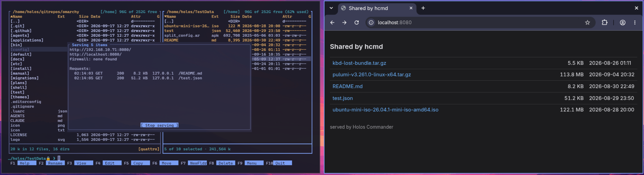
Task: Open the browser profile icon
Action: coord(623,23)
